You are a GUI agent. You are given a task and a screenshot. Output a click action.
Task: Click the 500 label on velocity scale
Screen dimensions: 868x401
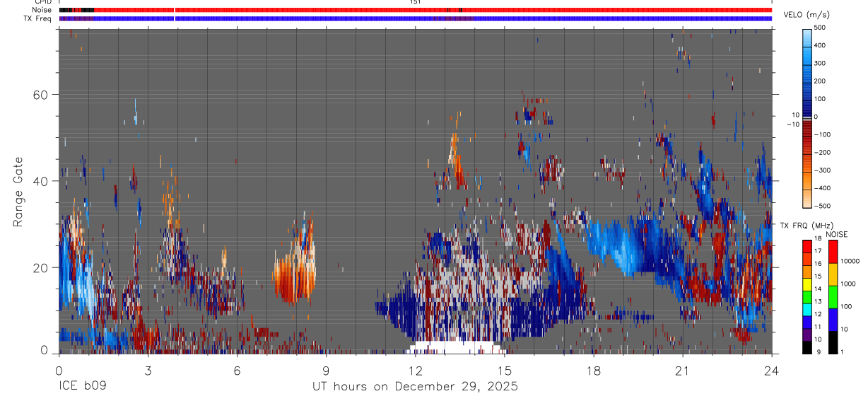pos(820,28)
